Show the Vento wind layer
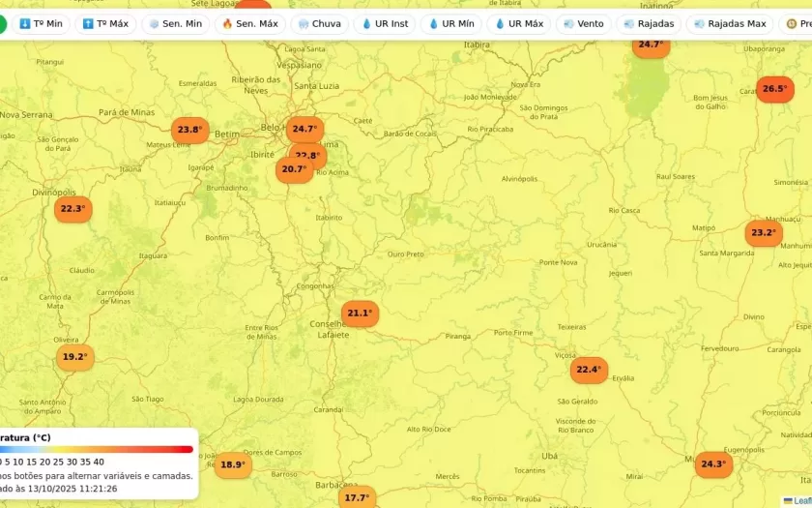 point(583,24)
